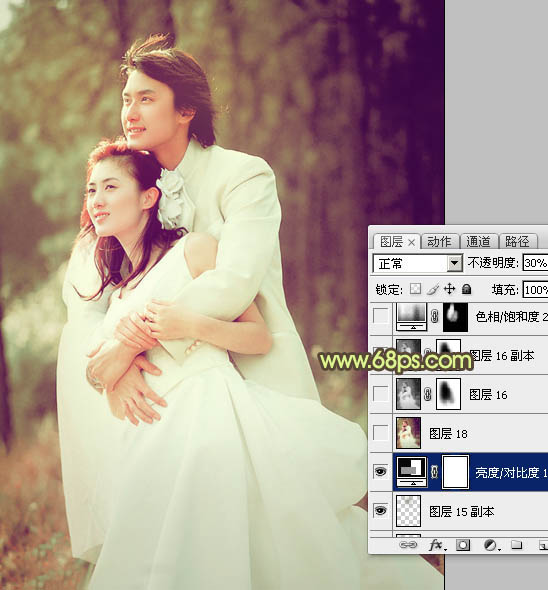The image size is (548, 590).
Task: Open the fx layer style menu
Action: coord(437,544)
